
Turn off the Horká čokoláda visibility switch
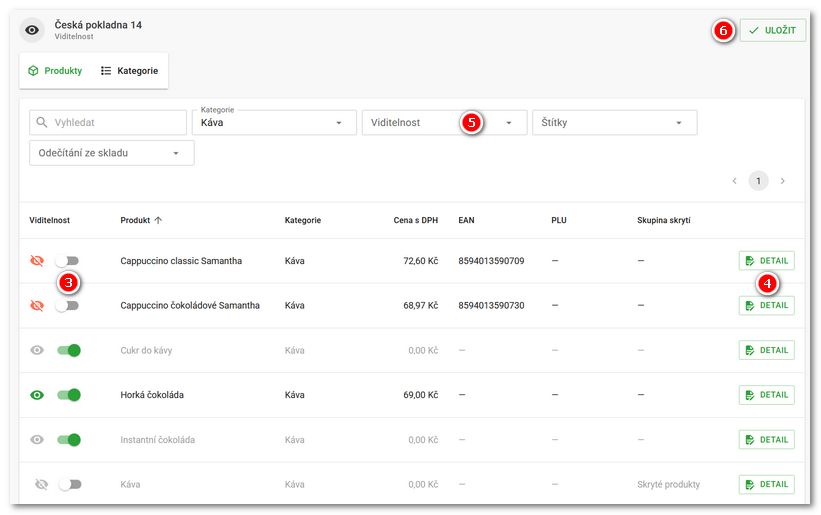[69, 395]
